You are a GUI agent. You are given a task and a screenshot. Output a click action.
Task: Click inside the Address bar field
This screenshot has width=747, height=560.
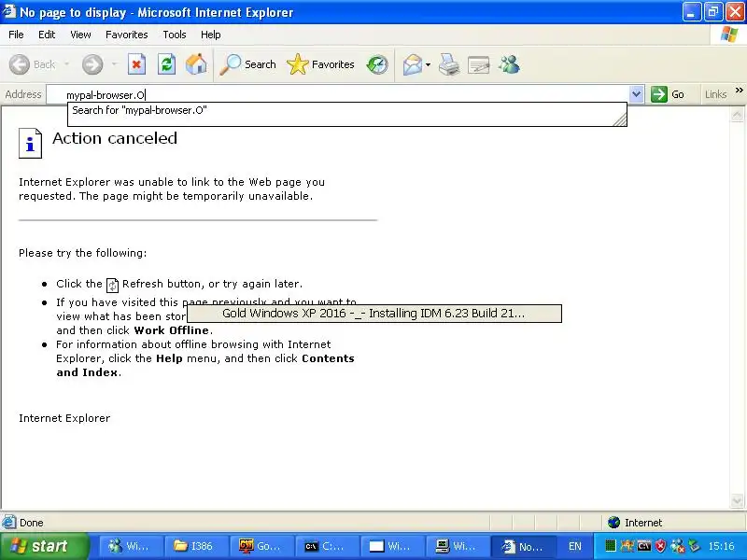(x=338, y=95)
